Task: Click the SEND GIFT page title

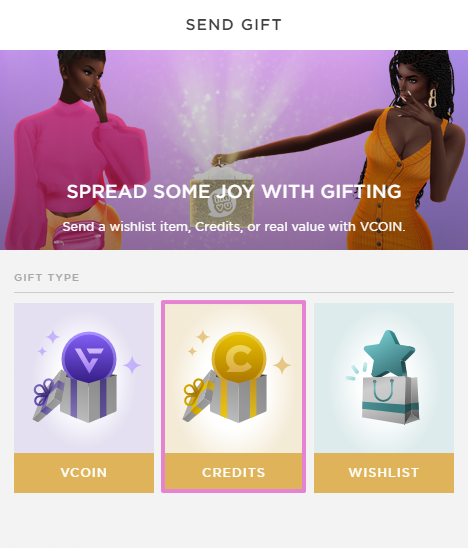Action: click(x=234, y=25)
